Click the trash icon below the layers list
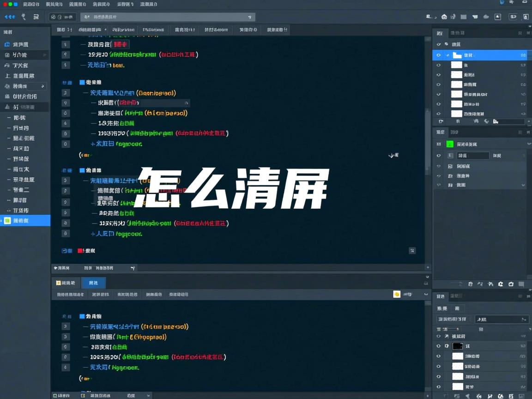Image resolution: width=532 pixels, height=399 pixels. point(511,284)
